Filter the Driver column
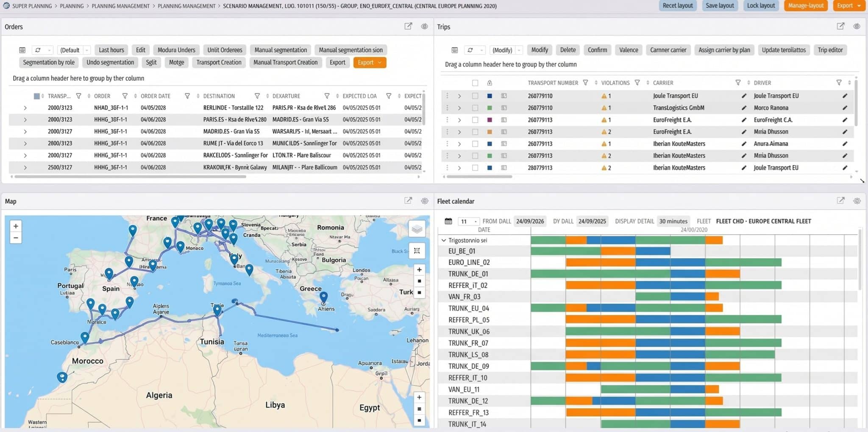This screenshot has height=432, width=868. click(839, 83)
